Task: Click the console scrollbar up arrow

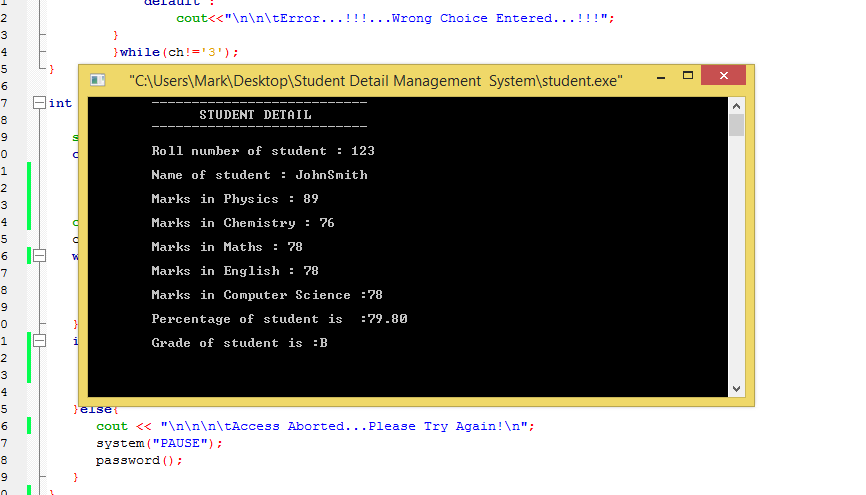Action: click(736, 106)
